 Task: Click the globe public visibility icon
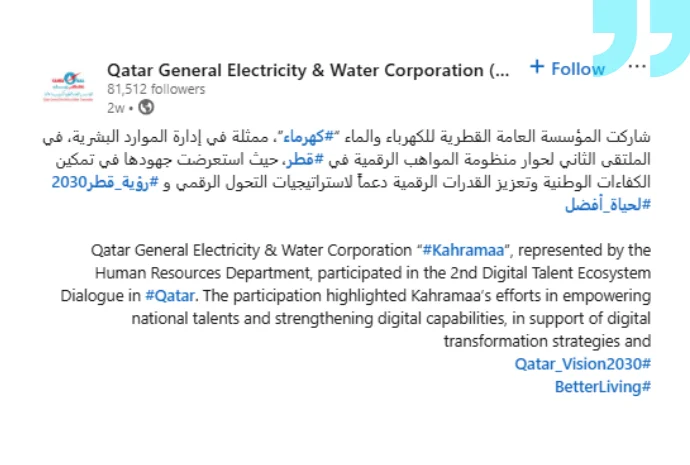[146, 107]
